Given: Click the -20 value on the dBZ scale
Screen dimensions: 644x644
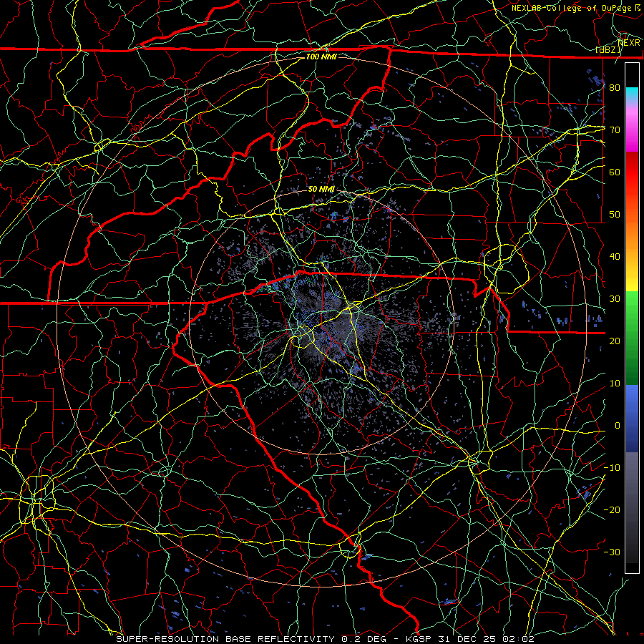Looking at the screenshot, I should (x=612, y=510).
